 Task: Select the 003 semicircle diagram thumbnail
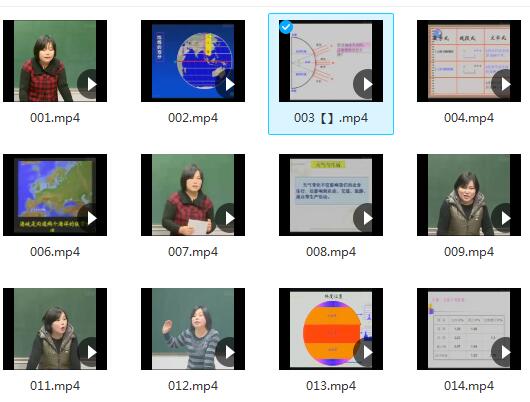click(331, 61)
